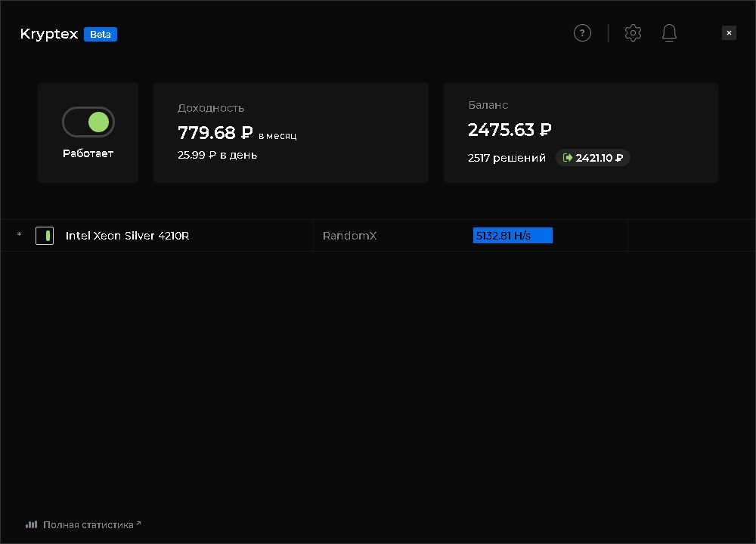
Task: Click the 2517 решений text
Action: click(507, 158)
